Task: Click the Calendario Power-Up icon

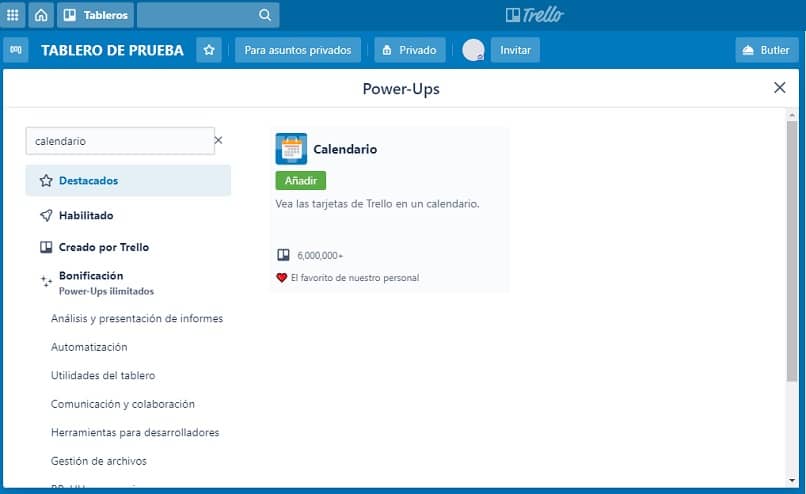Action: (291, 149)
